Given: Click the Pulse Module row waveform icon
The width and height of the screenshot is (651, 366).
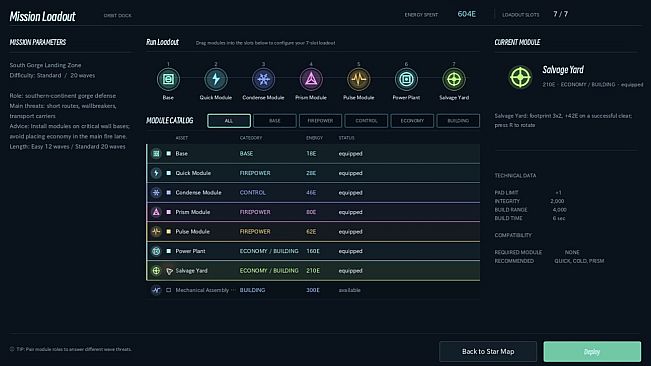Looking at the screenshot, I should pos(156,232).
